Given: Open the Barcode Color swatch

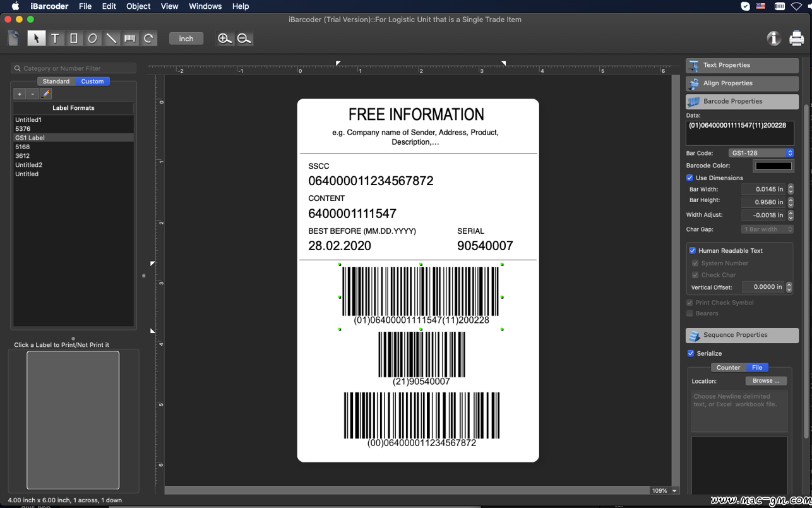Looking at the screenshot, I should (773, 166).
